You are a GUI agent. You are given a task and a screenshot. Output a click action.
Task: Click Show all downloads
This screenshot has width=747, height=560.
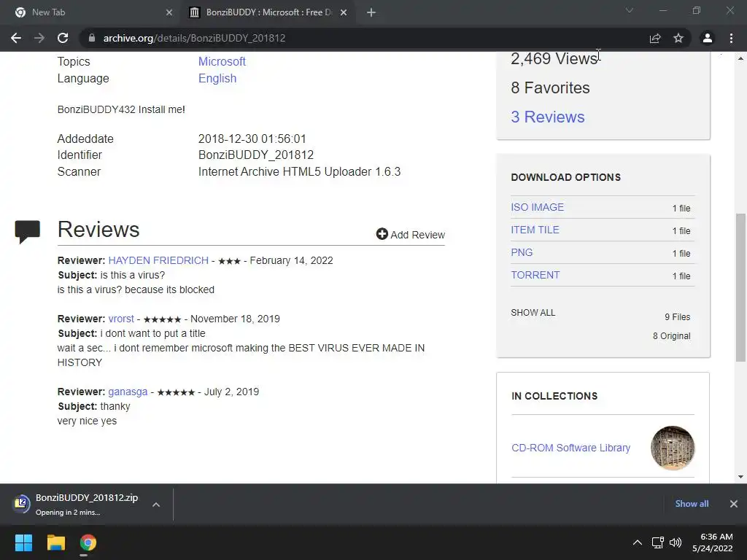(692, 503)
